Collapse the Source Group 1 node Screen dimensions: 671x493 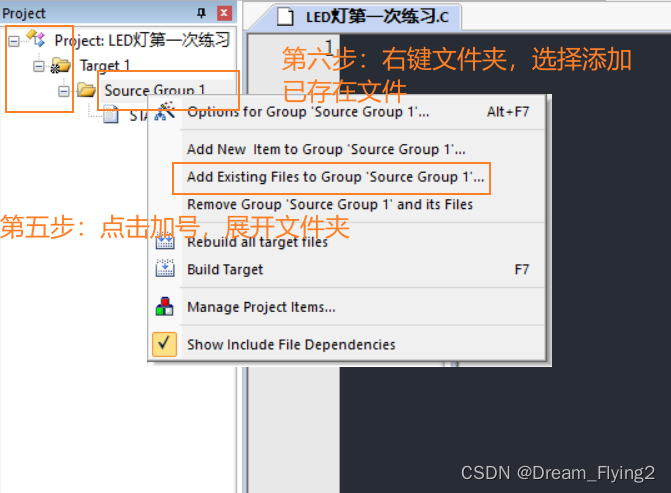pos(64,91)
